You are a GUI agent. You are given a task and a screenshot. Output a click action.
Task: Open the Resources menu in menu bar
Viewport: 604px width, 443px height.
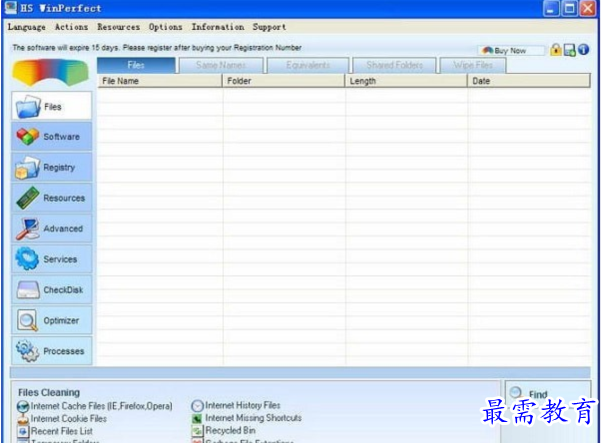pos(118,27)
